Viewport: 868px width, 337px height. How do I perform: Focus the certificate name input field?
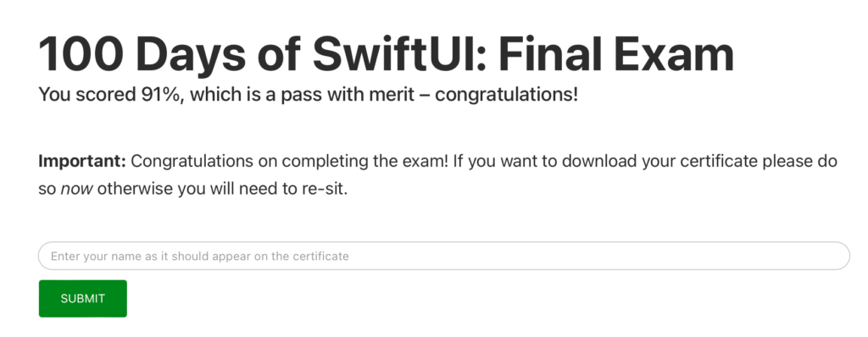(x=444, y=257)
